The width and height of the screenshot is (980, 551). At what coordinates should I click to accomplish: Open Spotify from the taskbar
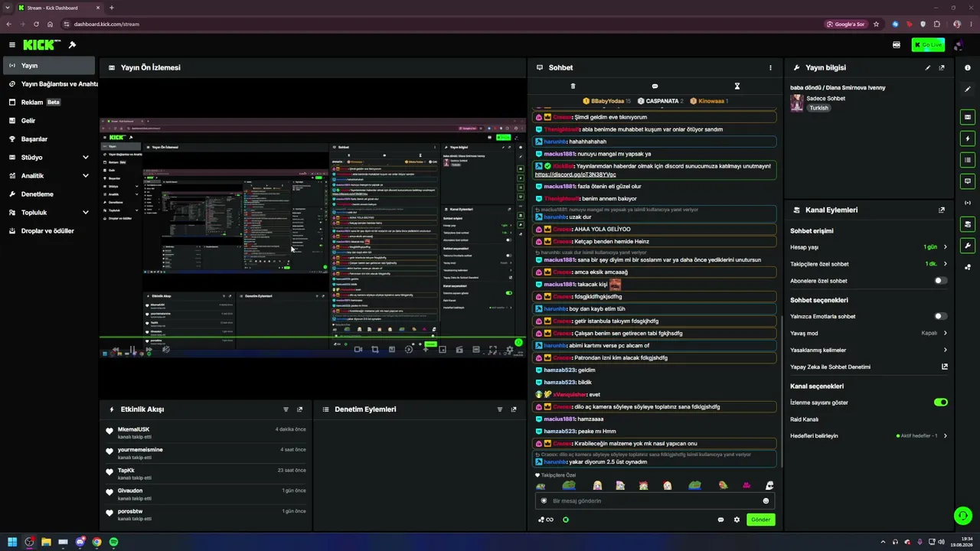(x=113, y=542)
